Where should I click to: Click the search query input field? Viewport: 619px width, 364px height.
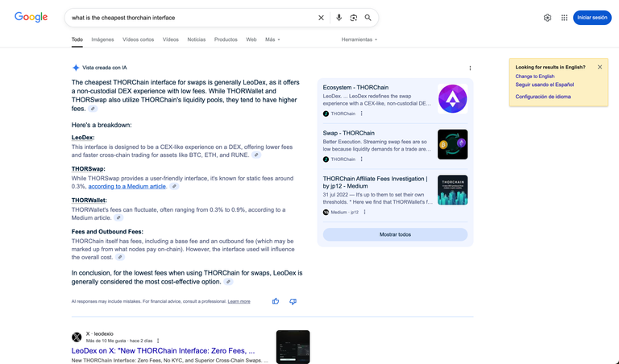coord(192,18)
